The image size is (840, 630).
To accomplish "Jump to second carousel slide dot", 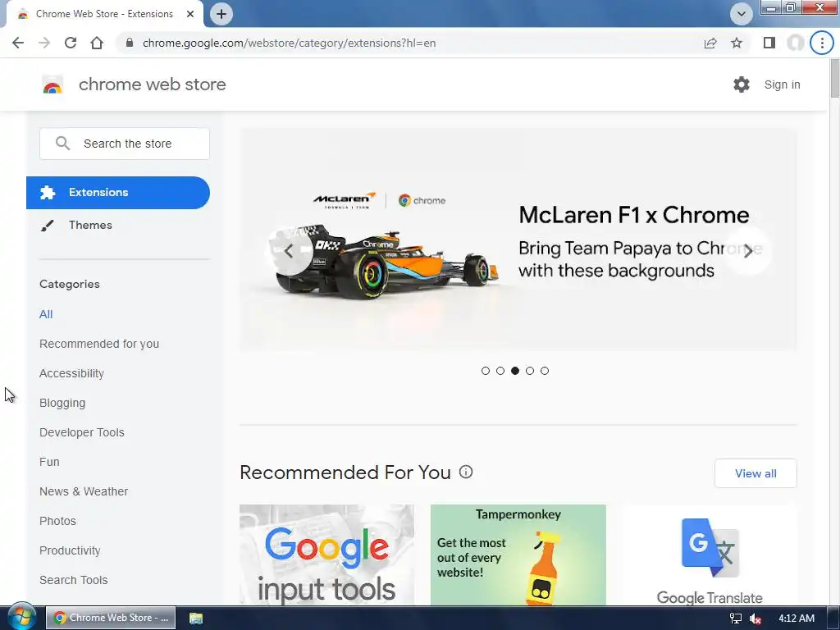I will [x=500, y=371].
